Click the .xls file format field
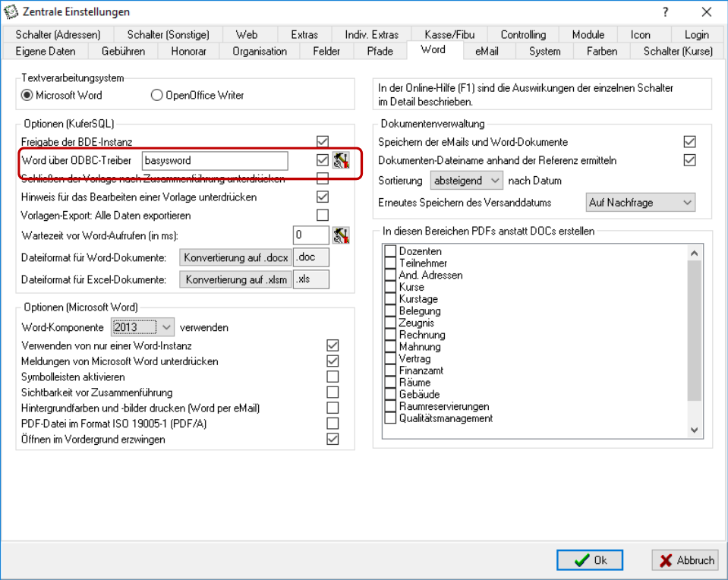728x580 pixels. [x=311, y=279]
